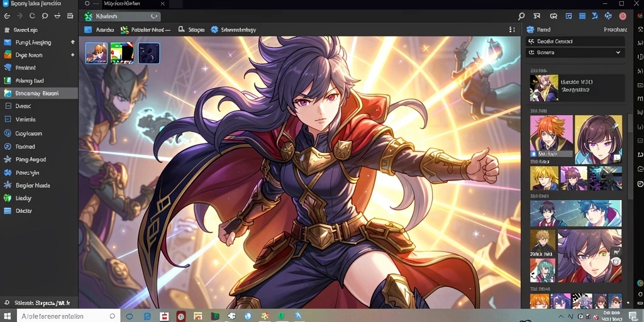The width and height of the screenshot is (644, 322).
Task: Open the green book sidebar entry
Action: coord(39,81)
